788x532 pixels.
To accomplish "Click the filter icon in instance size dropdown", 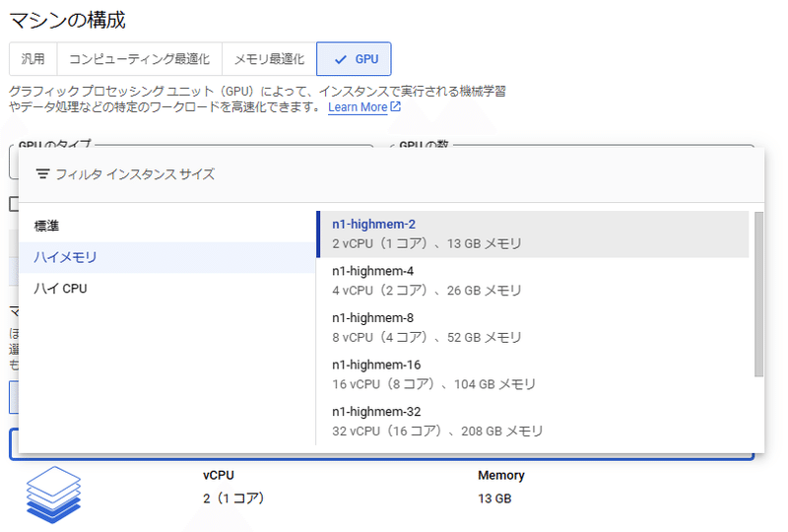I will coord(42,174).
